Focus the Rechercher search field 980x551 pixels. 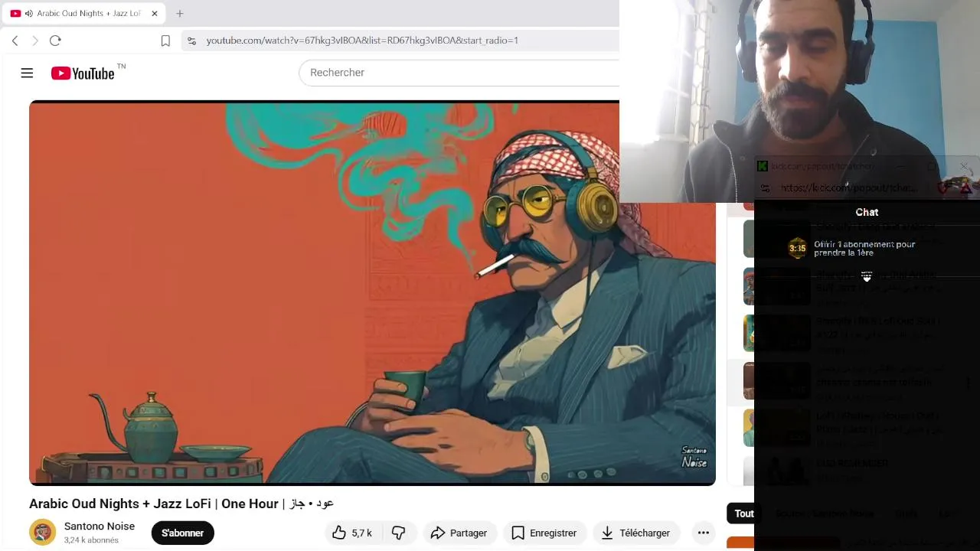[459, 73]
